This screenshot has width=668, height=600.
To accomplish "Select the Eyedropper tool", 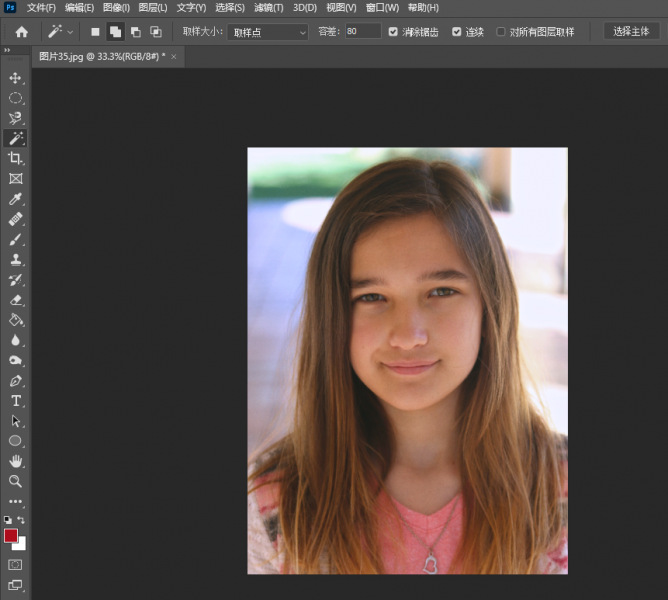I will click(x=15, y=199).
